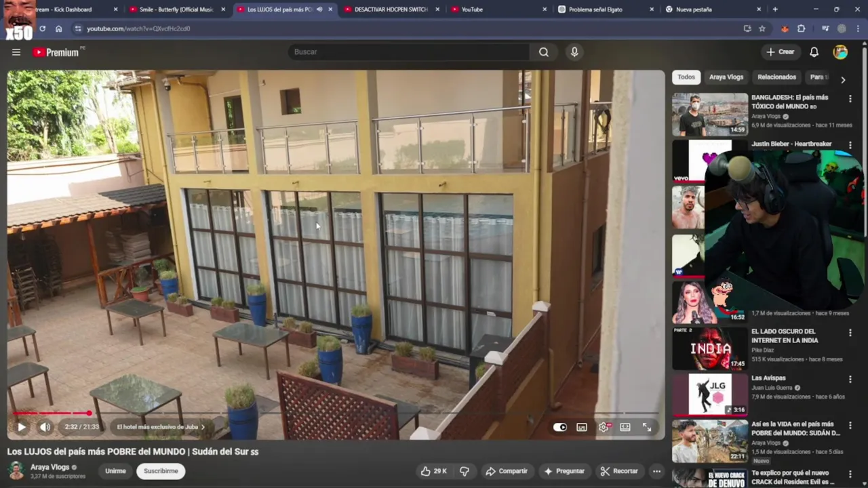Share the video via Compartir
Viewport: 868px width, 488px height.
click(x=507, y=471)
